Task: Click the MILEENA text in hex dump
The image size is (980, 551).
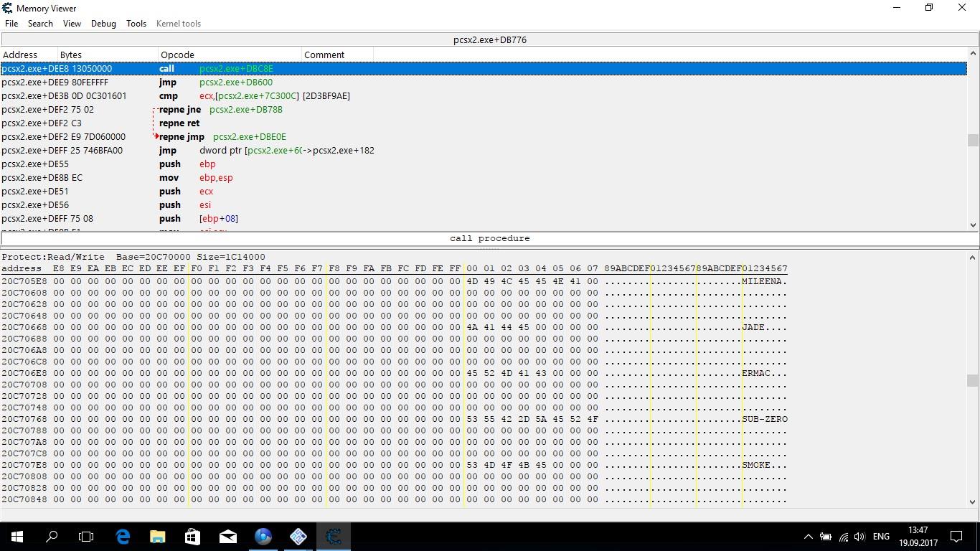Action: pyautogui.click(x=762, y=281)
